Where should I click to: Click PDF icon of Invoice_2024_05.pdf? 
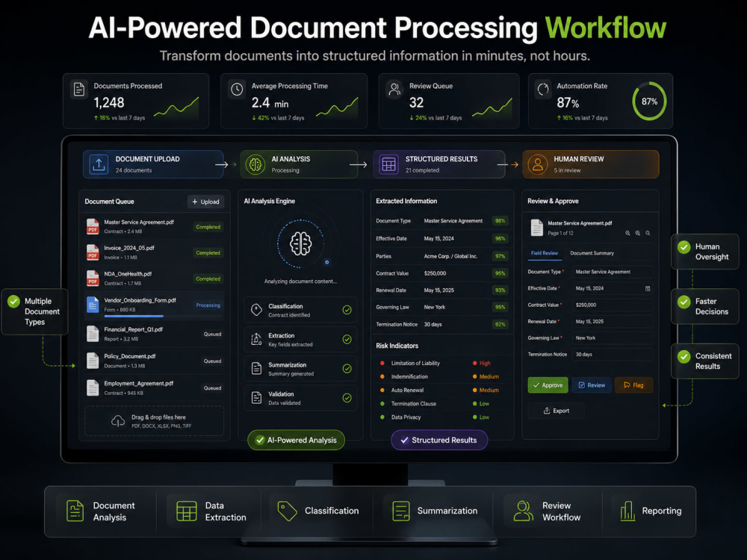pos(93,252)
